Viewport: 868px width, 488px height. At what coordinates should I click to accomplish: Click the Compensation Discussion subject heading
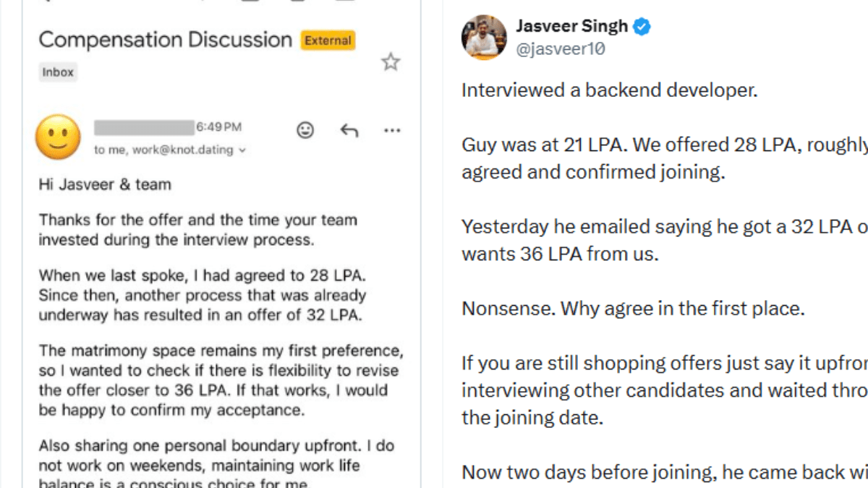165,40
